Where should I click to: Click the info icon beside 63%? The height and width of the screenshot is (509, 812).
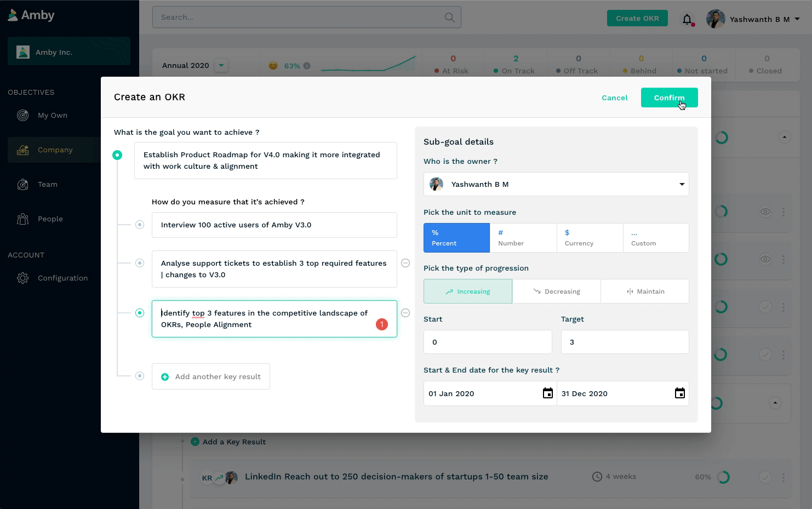307,66
